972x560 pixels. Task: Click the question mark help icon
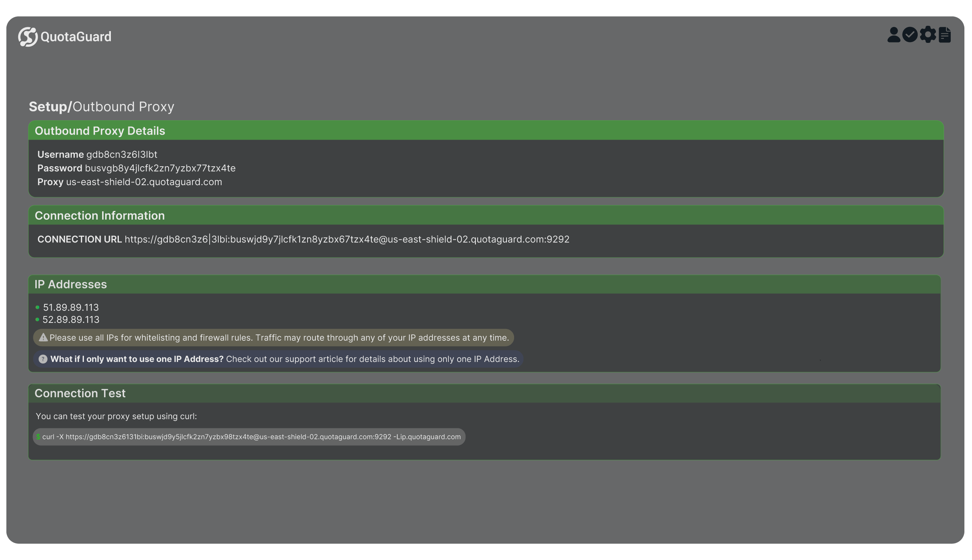44,359
